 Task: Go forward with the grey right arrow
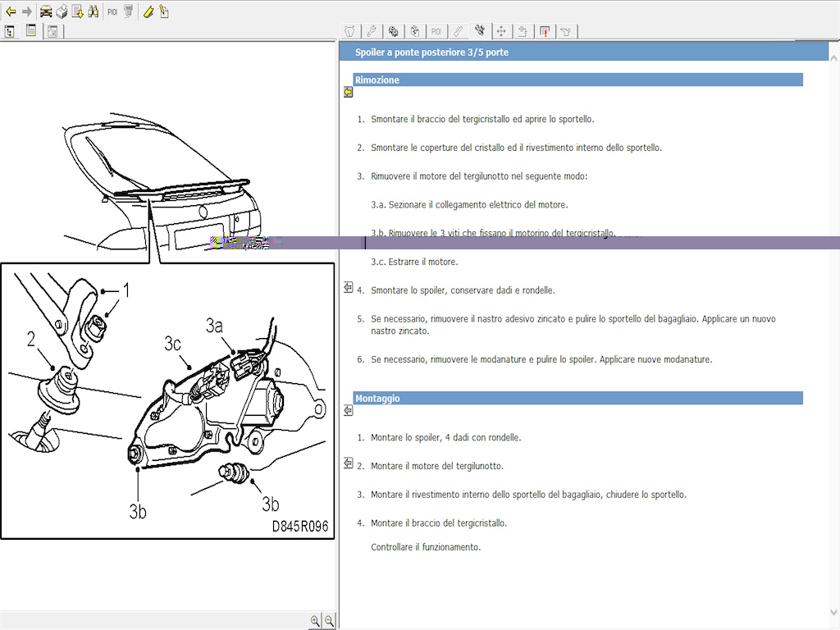point(27,11)
